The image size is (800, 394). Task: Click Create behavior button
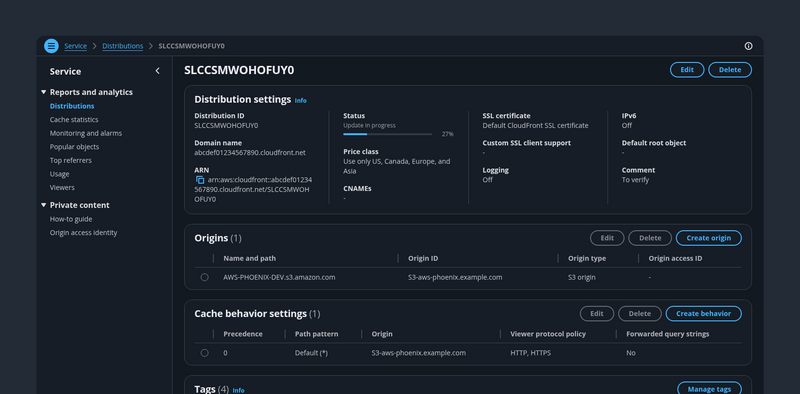(x=704, y=313)
